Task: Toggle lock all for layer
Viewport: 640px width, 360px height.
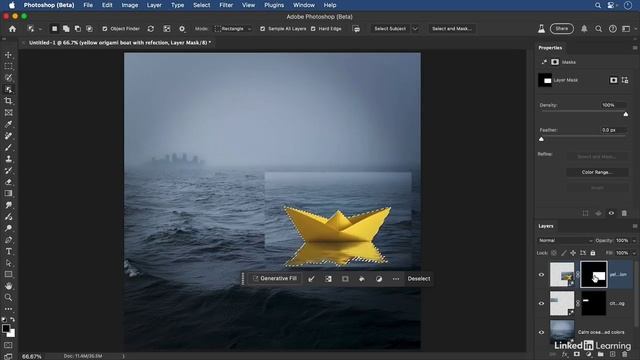Action: [x=593, y=253]
